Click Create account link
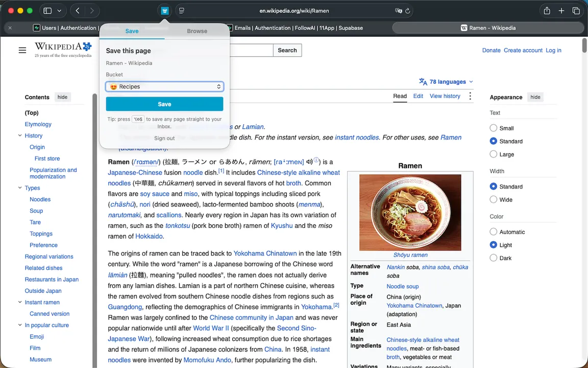This screenshot has width=588, height=368. pos(523,50)
